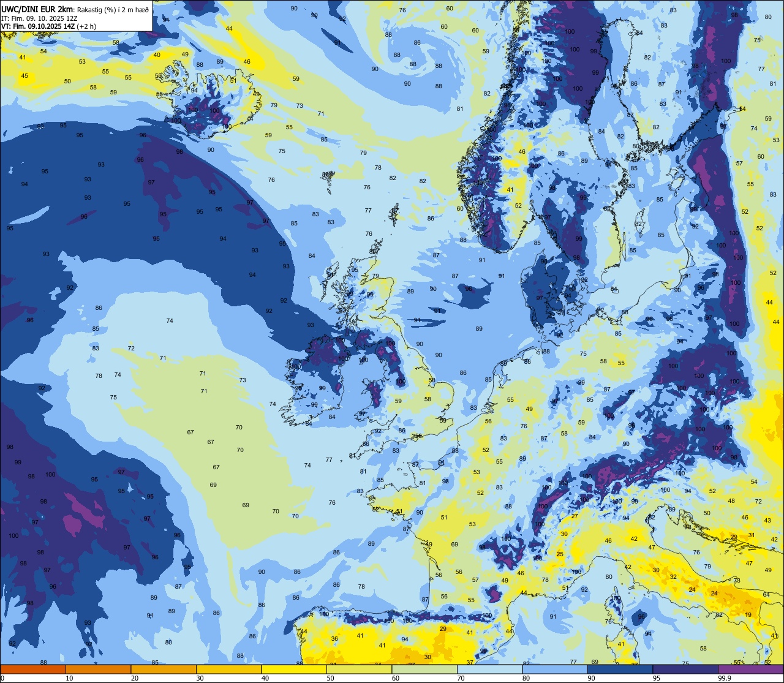Select the 90–95 dark blue legend swatch
Viewport: 784px width, 683px height.
tap(620, 670)
